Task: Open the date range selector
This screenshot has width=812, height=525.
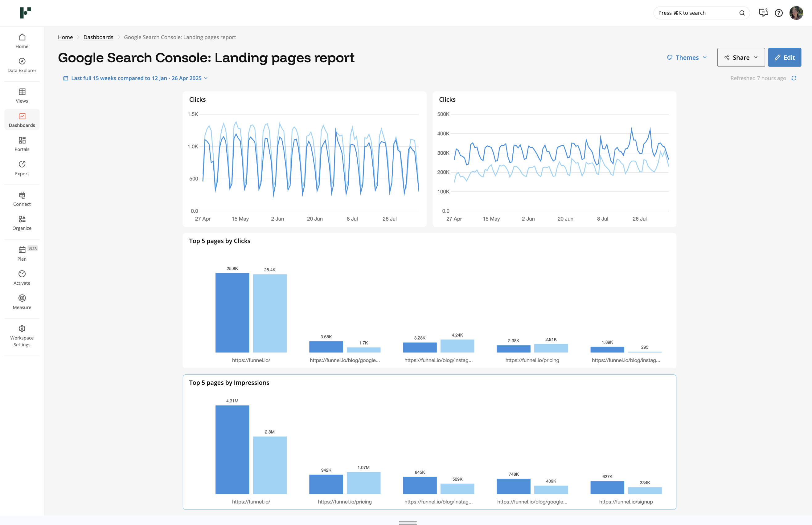Action: pyautogui.click(x=135, y=78)
